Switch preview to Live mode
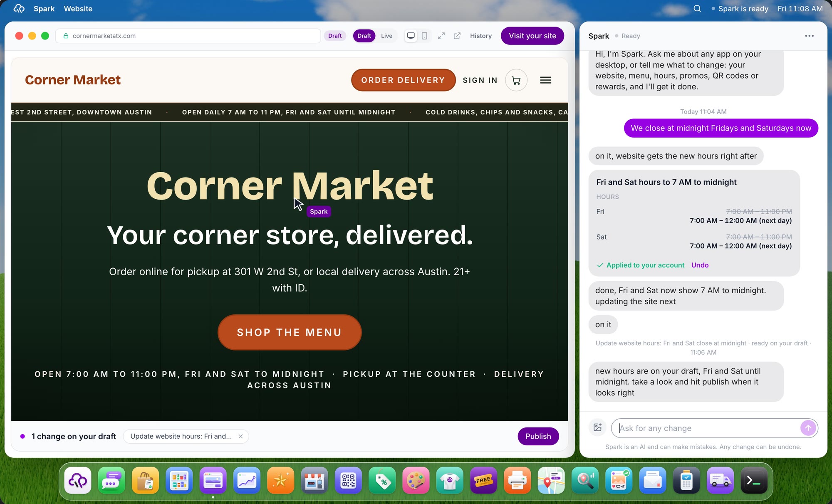832x504 pixels. [x=386, y=36]
